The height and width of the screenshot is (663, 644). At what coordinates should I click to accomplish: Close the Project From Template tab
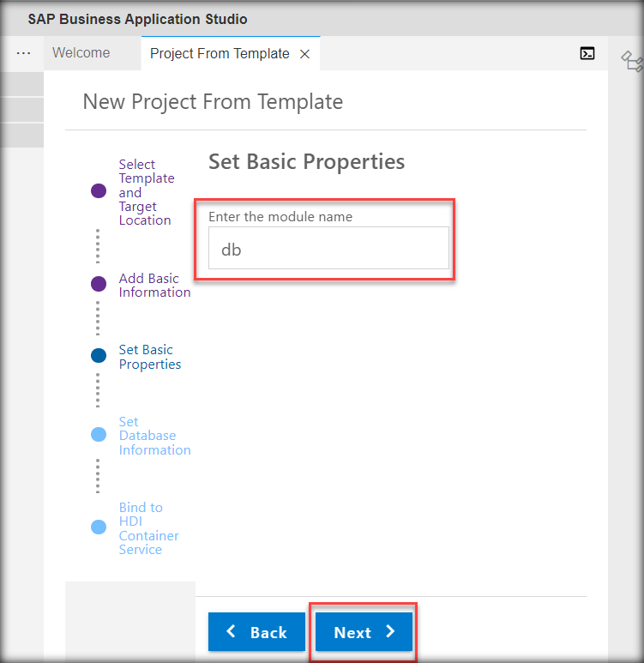304,54
